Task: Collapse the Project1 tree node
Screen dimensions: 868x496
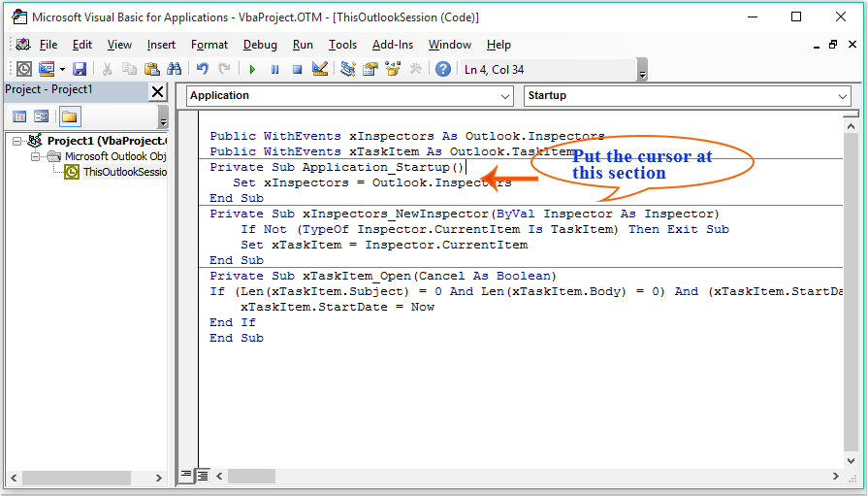Action: 18,141
